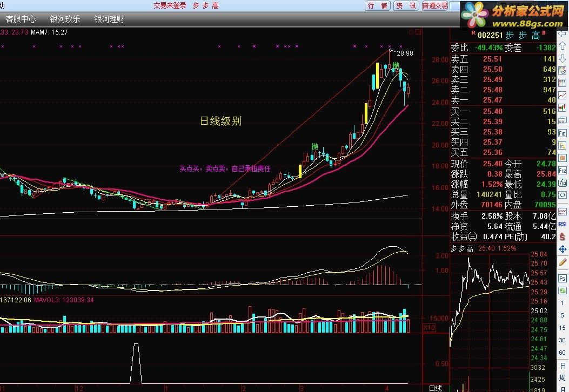The width and height of the screenshot is (569, 392).
Task: Click the small diamond icon above chart
Action: 411,32
